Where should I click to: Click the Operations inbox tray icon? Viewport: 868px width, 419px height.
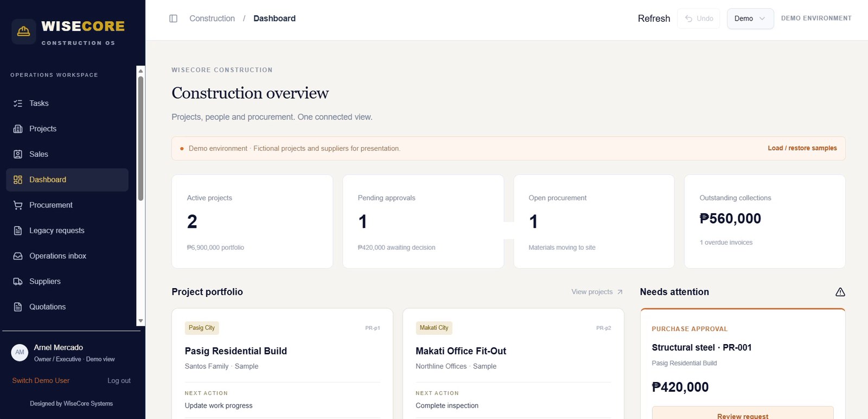[18, 256]
